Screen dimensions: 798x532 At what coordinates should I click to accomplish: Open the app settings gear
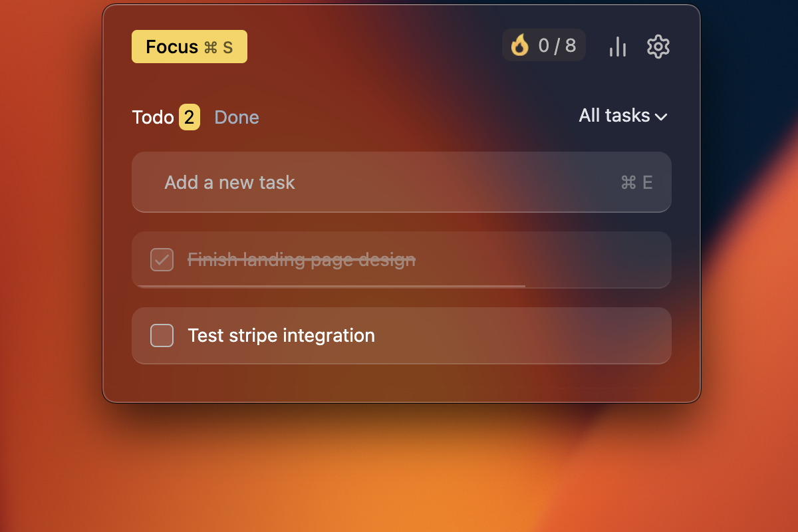coord(658,47)
